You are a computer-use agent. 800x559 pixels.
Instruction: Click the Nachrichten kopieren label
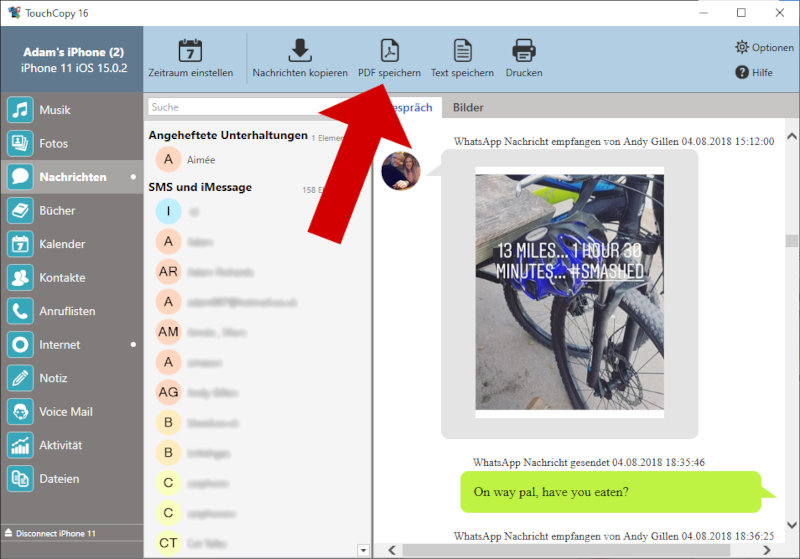click(300, 72)
